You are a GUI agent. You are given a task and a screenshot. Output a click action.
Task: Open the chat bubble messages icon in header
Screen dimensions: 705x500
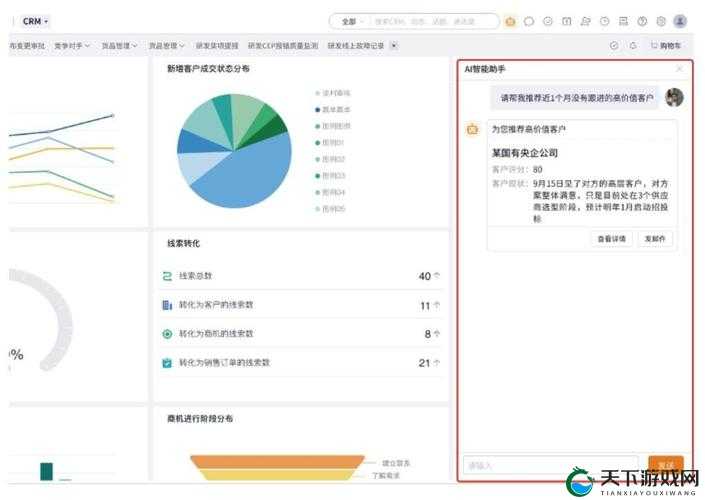click(529, 21)
